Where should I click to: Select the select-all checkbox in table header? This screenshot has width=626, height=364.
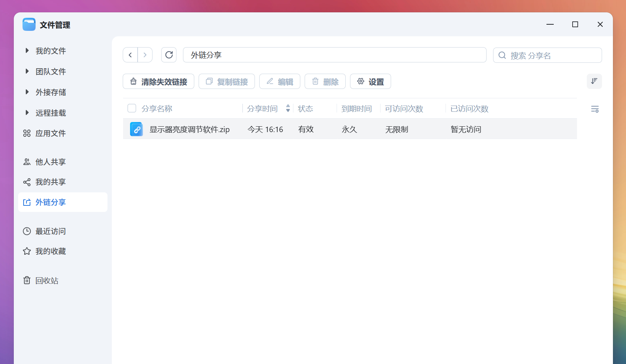click(131, 108)
